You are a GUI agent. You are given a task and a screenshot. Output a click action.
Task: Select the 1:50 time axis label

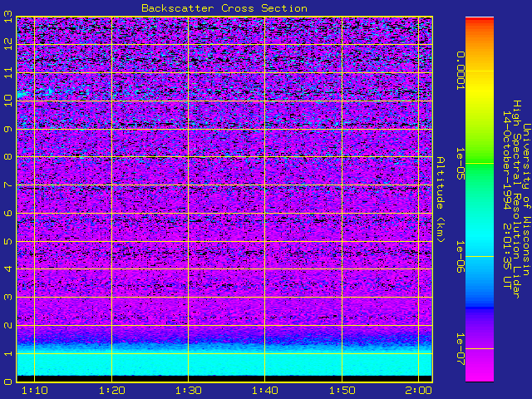342,391
